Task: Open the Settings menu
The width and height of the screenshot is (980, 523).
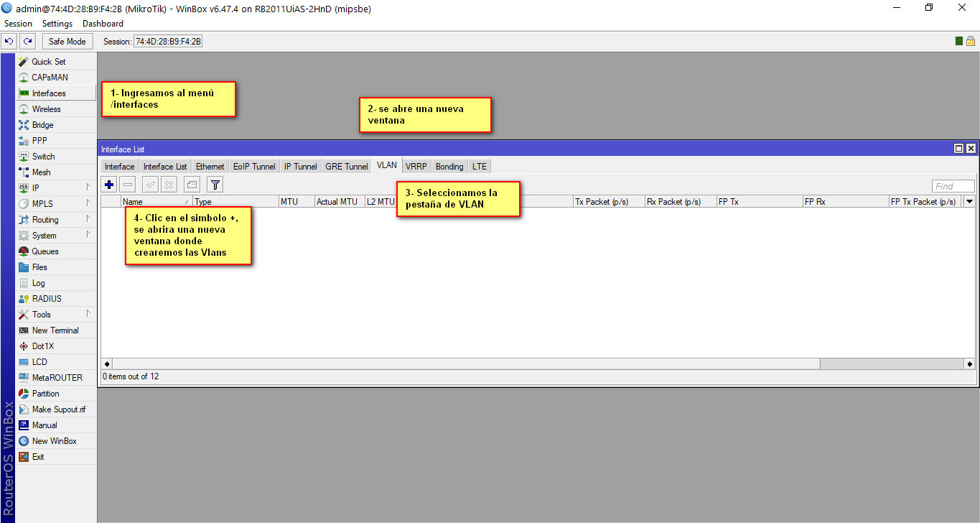Action: point(57,24)
